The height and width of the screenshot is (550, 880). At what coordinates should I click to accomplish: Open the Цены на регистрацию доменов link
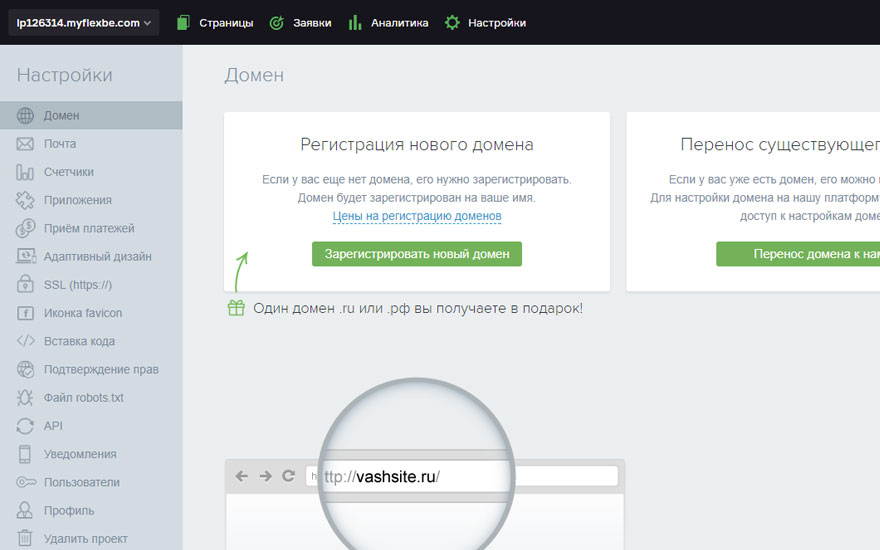coord(417,216)
